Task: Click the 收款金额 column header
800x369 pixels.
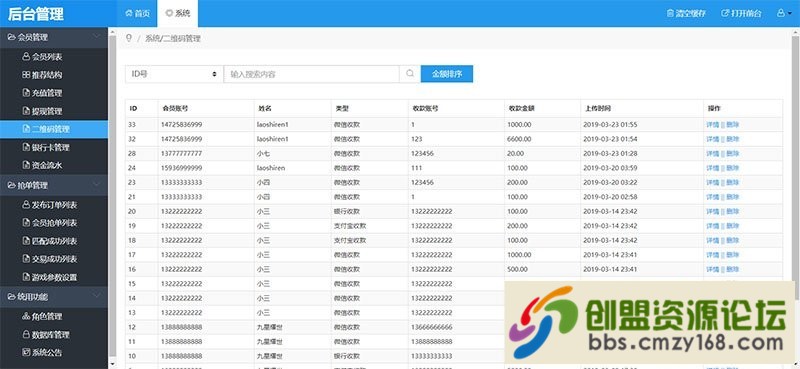Action: point(521,108)
